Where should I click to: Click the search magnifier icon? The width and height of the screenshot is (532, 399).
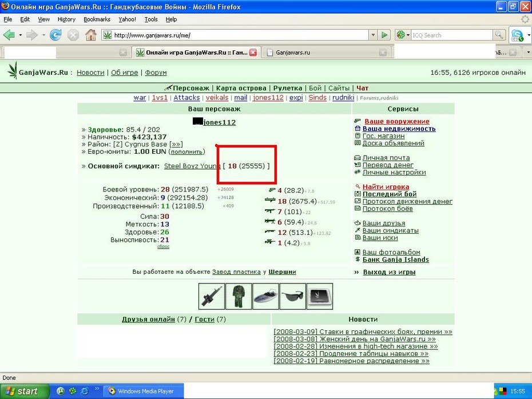click(x=499, y=35)
